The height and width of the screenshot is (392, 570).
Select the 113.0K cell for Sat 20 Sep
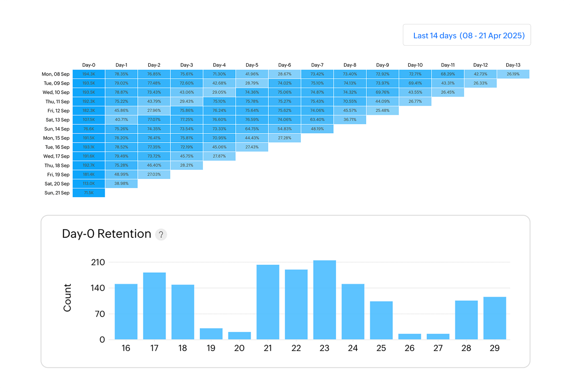(89, 183)
